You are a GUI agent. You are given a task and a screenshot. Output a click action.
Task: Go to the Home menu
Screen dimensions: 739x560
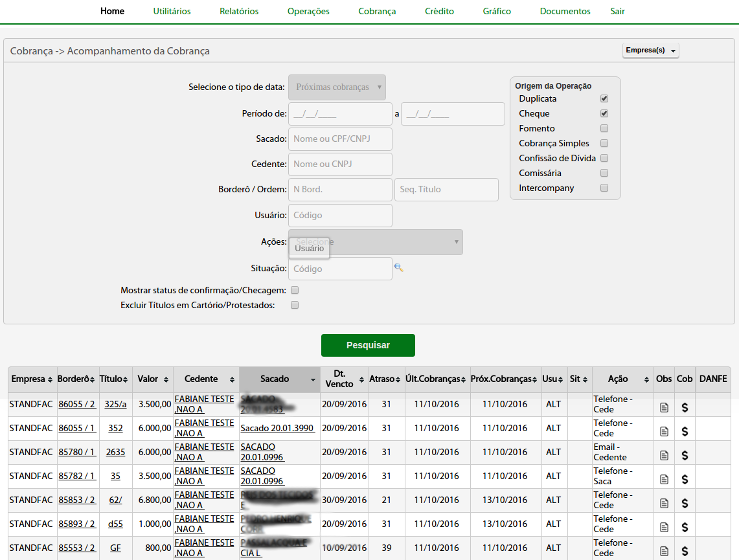tap(112, 11)
